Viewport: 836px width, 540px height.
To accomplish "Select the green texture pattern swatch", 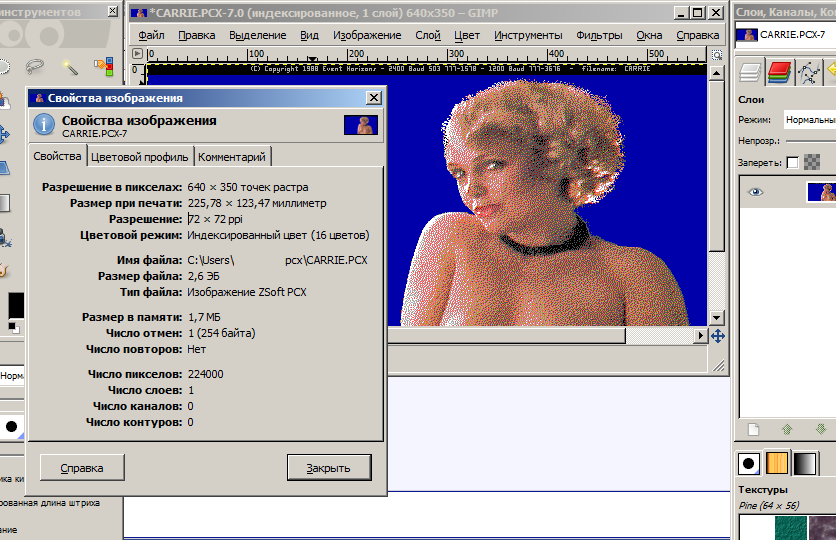I will (x=791, y=528).
